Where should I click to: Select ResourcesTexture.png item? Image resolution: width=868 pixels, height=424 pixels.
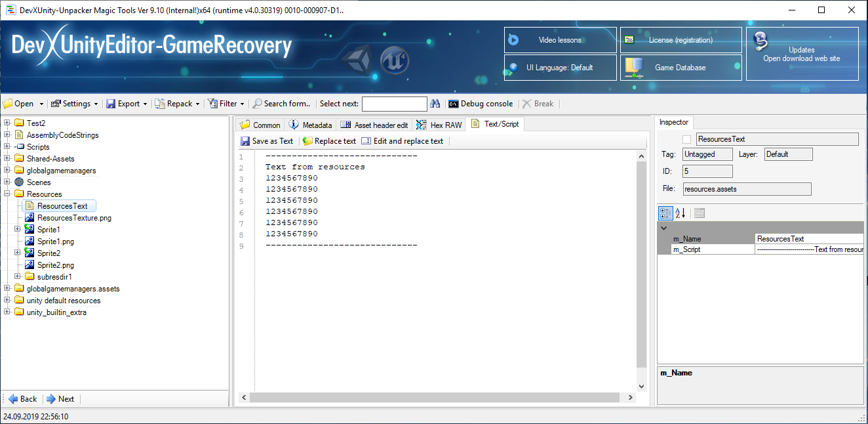pos(74,218)
